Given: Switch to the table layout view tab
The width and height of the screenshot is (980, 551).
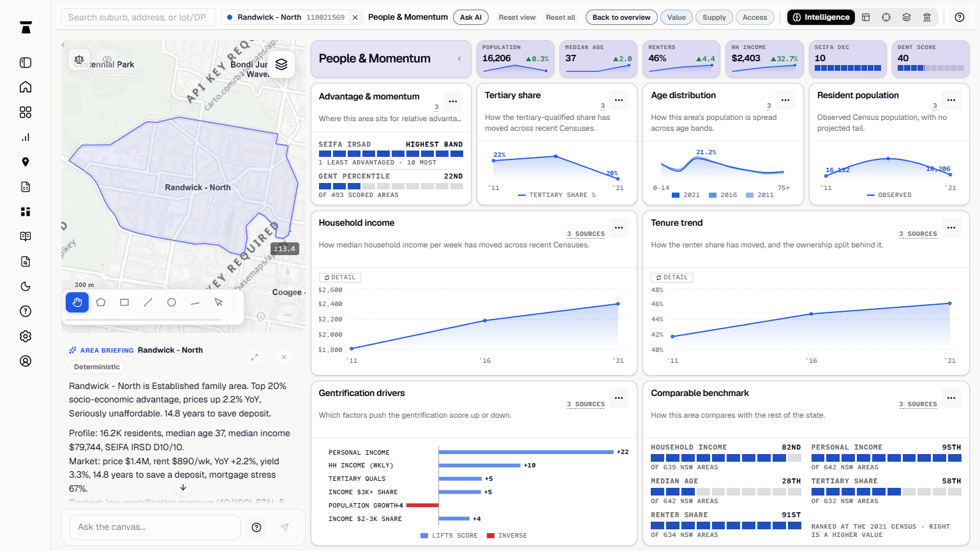Looking at the screenshot, I should pyautogui.click(x=866, y=17).
